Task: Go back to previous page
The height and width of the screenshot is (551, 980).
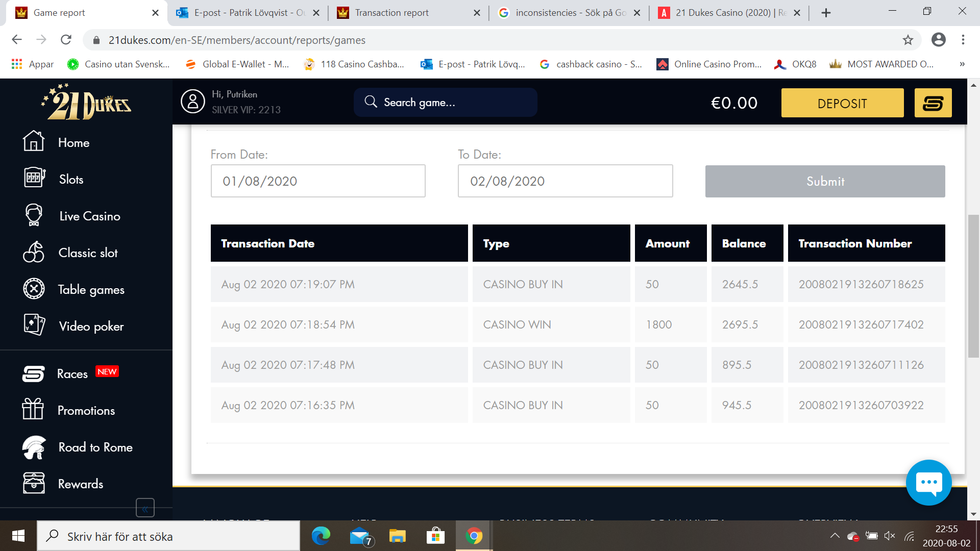Action: 17,40
